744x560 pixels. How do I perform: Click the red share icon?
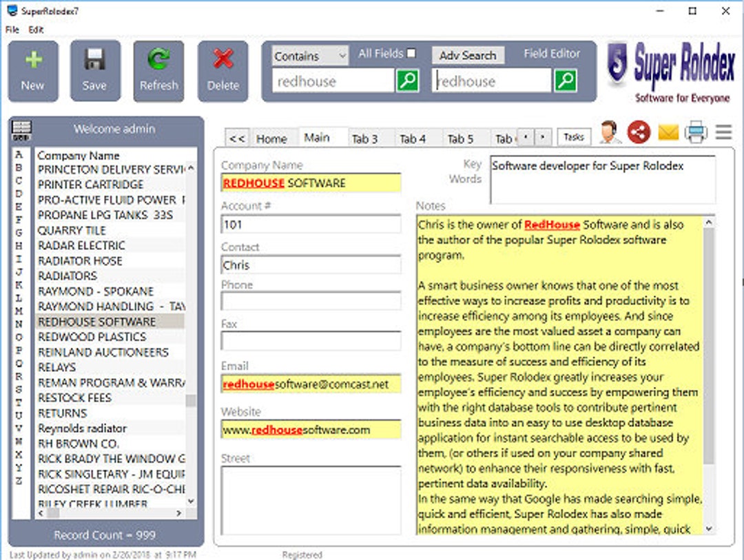639,132
